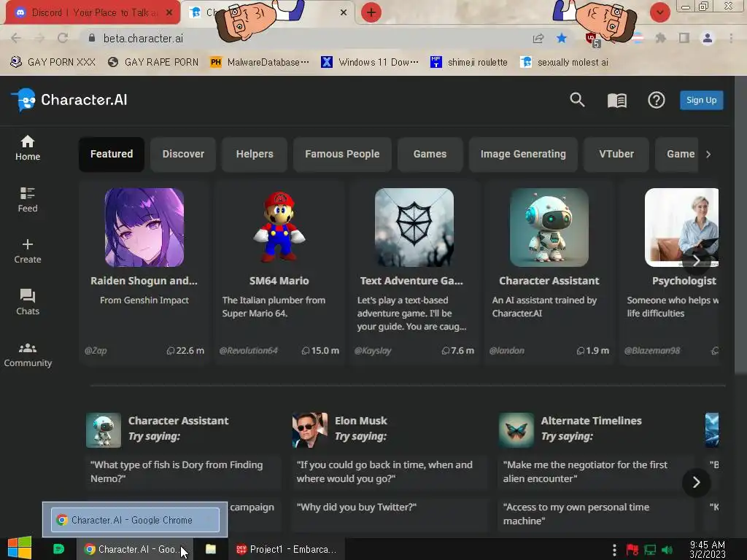Open a new tab with red plus button
The image size is (747, 560).
point(371,12)
